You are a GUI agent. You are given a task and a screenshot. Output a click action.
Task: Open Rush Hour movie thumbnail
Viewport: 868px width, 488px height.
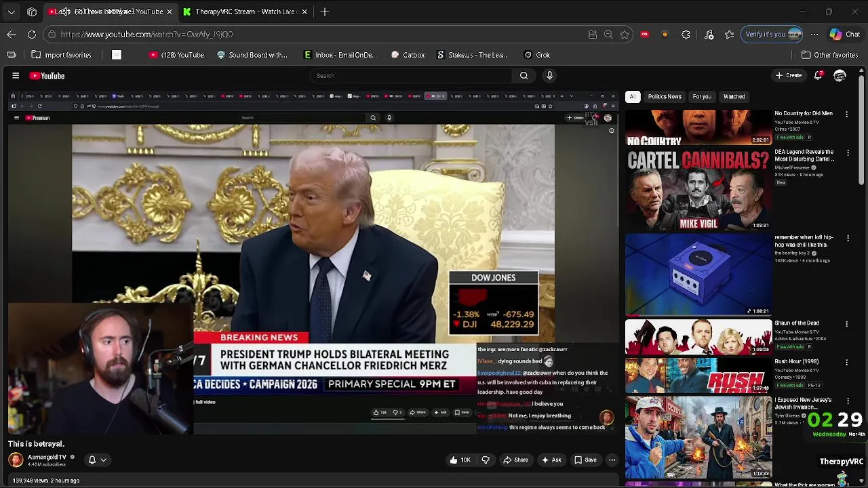point(698,375)
